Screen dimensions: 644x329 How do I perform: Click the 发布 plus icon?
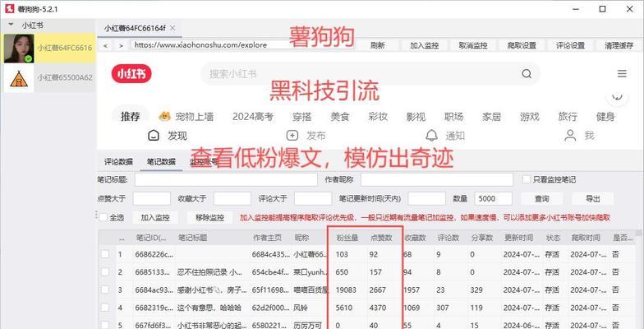292,135
